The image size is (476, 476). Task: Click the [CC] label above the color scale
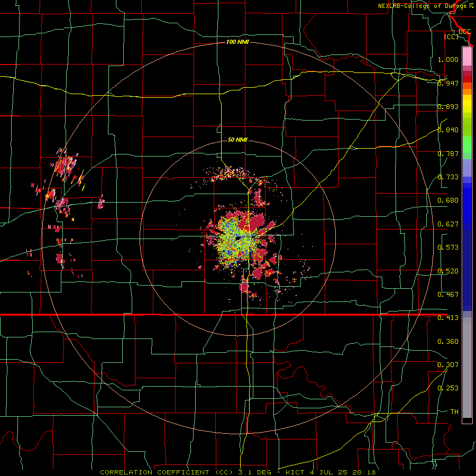[x=451, y=36]
